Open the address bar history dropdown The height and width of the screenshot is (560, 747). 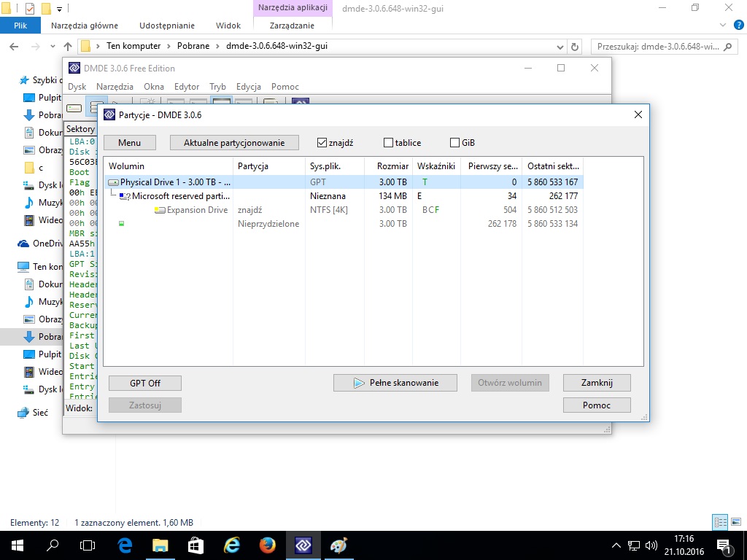[560, 47]
